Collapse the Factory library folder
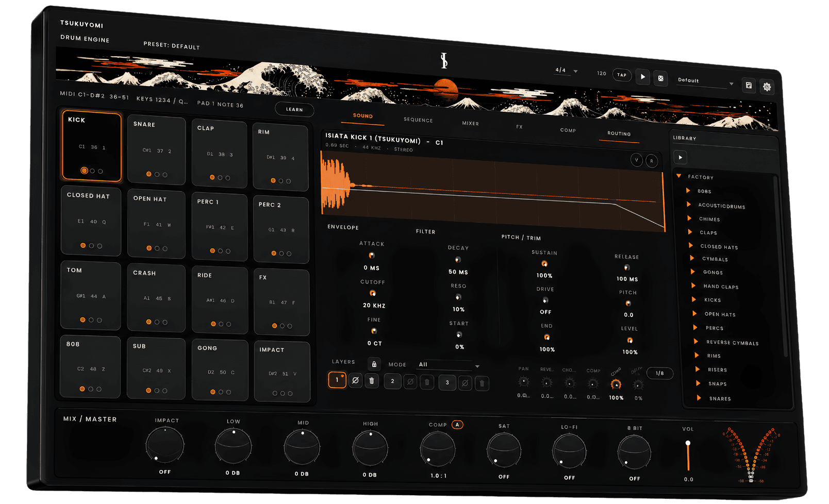This screenshot has width=829, height=504. pyautogui.click(x=679, y=176)
